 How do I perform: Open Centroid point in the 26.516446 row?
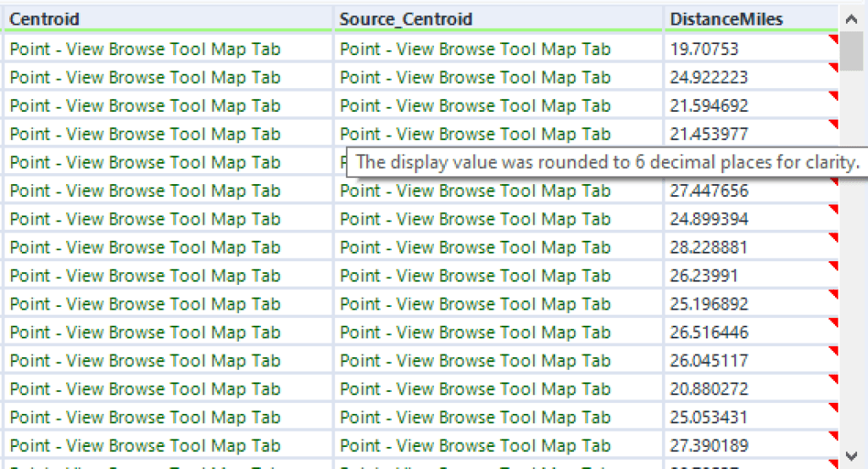[x=145, y=332]
